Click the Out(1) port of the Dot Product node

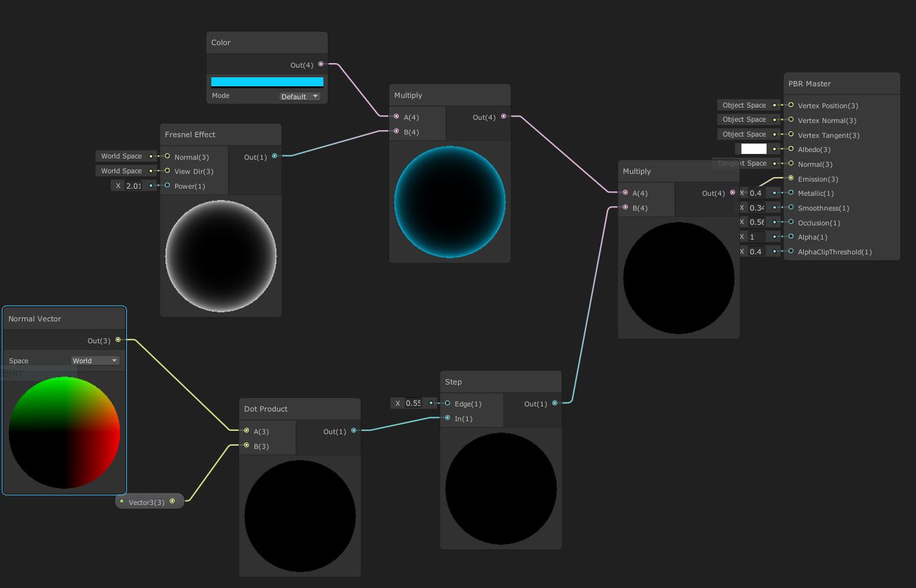[x=354, y=431]
